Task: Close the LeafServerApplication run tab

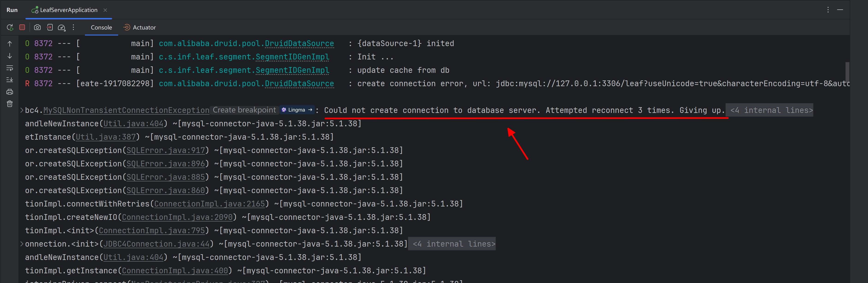Action: click(105, 10)
